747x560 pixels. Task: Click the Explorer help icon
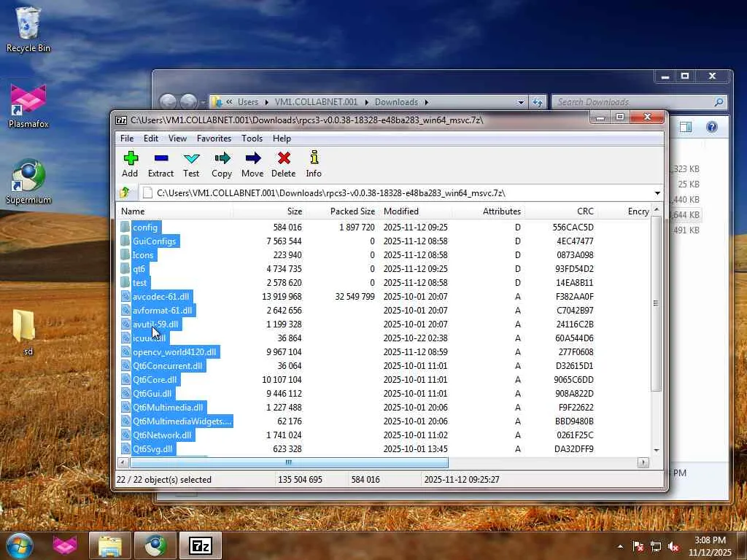click(x=712, y=127)
